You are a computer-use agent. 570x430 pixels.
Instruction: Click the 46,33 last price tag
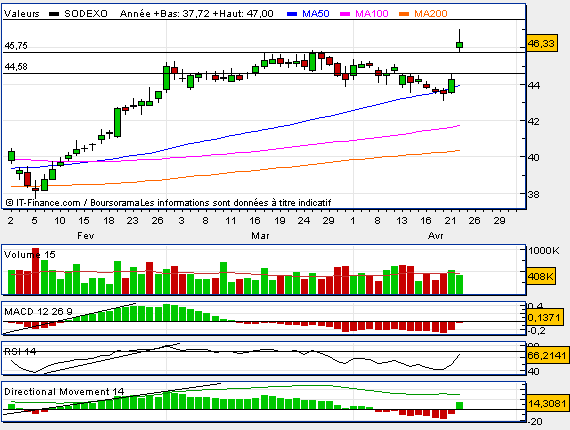point(541,44)
